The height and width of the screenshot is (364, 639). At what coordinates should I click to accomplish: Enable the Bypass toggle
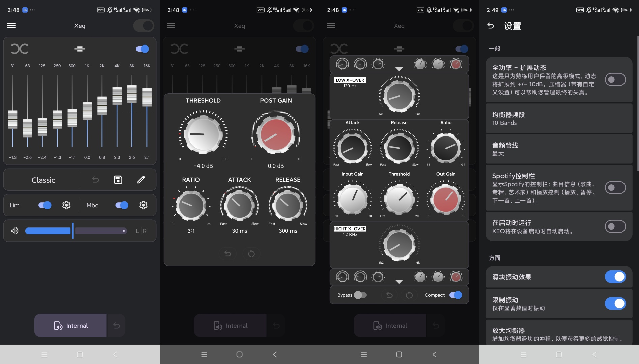360,295
